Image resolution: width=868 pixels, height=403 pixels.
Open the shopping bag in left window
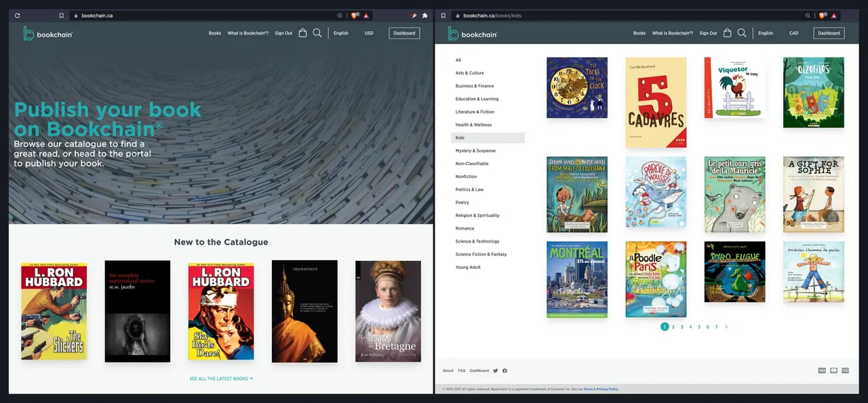302,33
